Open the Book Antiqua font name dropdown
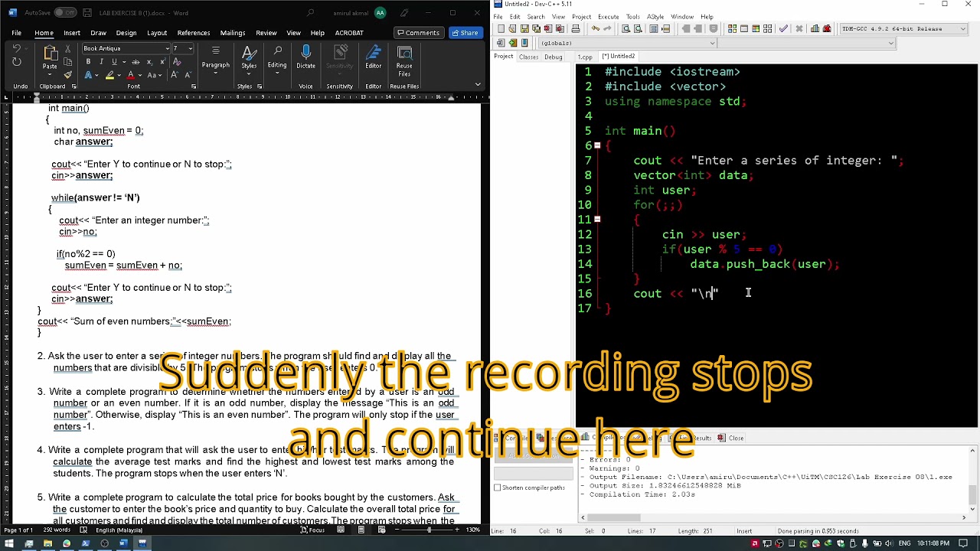Image resolution: width=980 pixels, height=551 pixels. point(168,48)
